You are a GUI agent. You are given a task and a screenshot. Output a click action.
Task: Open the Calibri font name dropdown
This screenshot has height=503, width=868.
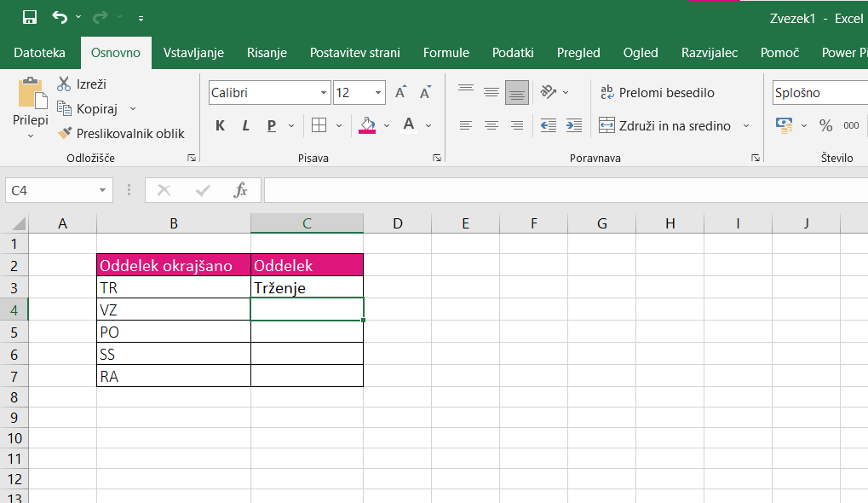[324, 93]
